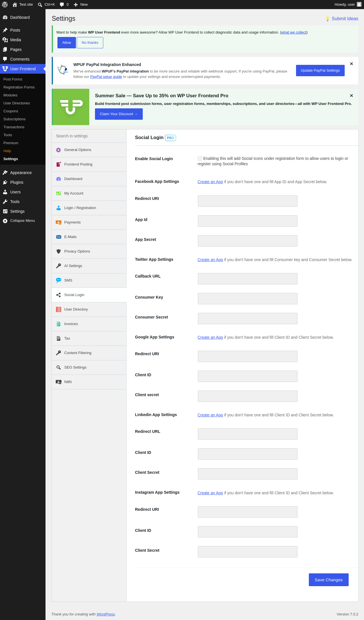
Task: Dismiss the PayPal Integration notice
Action: (351, 64)
